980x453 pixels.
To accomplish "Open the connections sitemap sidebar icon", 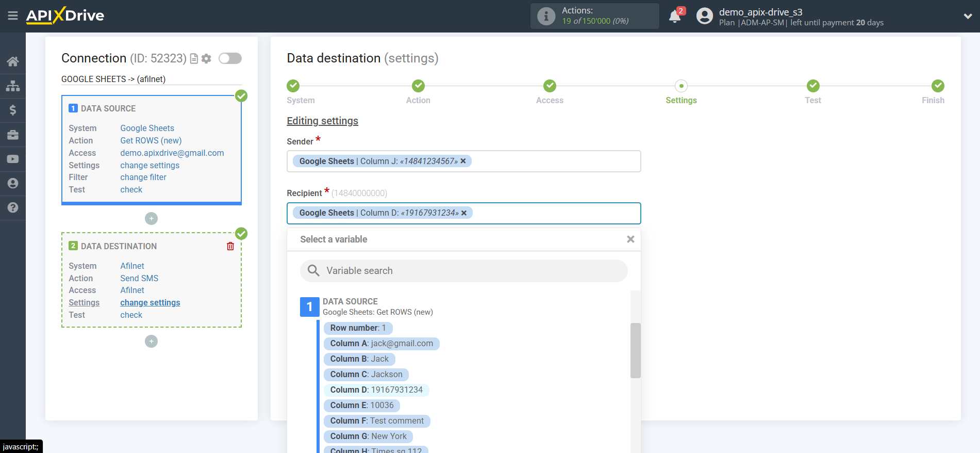I will (13, 86).
